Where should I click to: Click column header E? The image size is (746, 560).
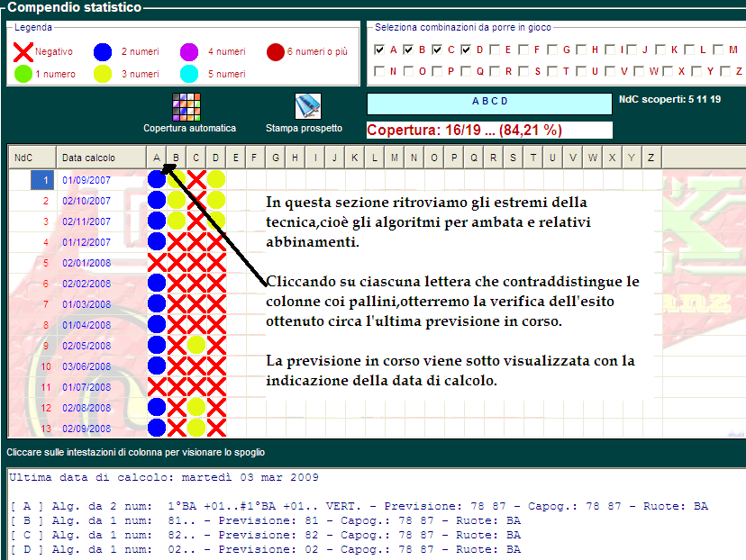click(236, 158)
